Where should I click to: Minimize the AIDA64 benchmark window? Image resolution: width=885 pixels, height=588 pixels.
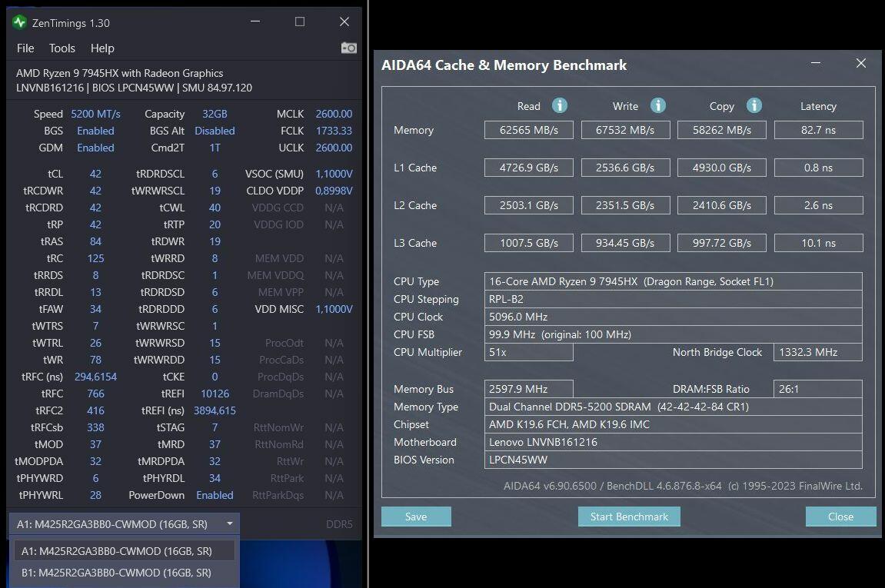click(816, 64)
